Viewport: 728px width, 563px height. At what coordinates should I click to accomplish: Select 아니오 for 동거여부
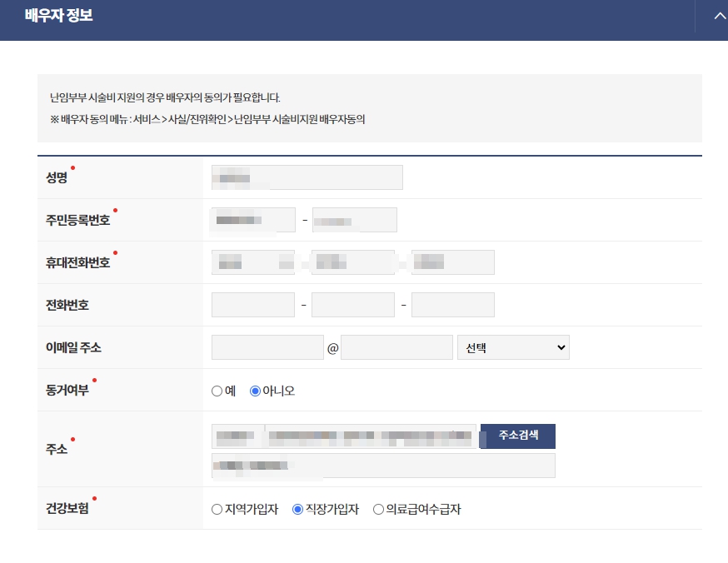point(256,389)
